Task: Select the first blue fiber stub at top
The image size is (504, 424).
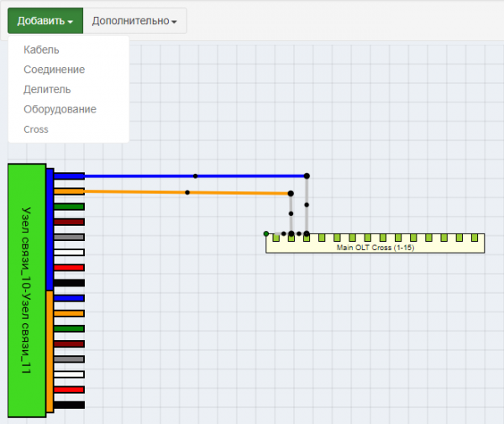Action: click(70, 176)
